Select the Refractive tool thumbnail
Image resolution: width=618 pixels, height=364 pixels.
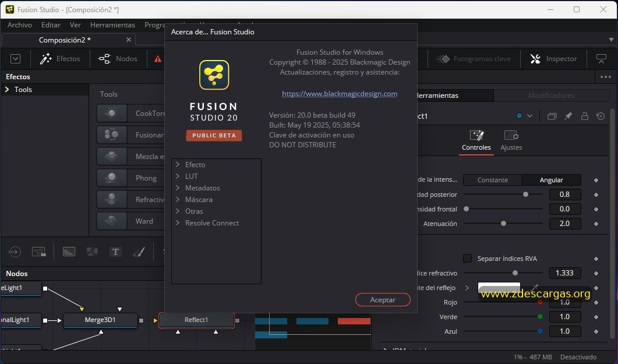(112, 199)
